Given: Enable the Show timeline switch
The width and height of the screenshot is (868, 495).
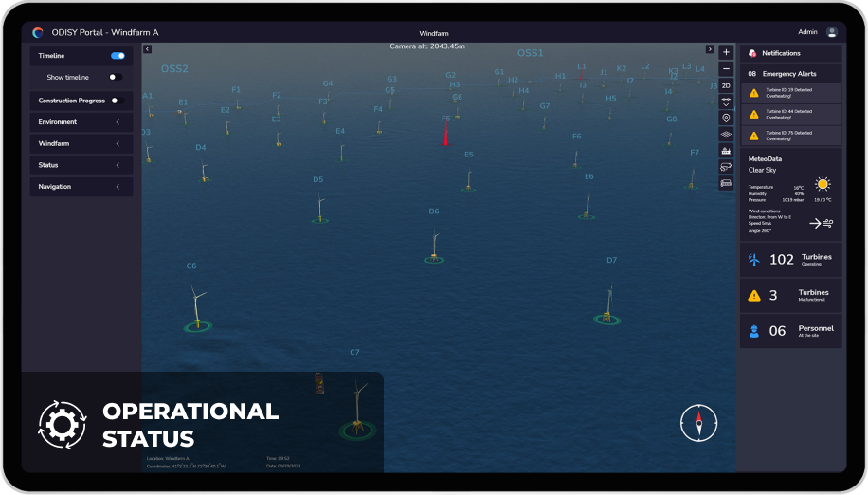Looking at the screenshot, I should coord(116,77).
